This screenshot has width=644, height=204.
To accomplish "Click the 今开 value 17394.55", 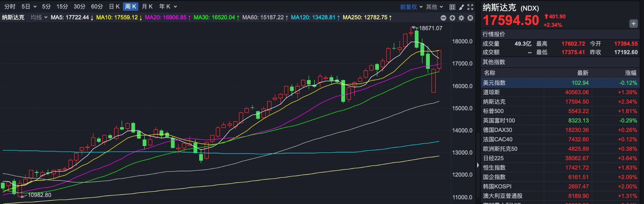I will [x=626, y=44].
